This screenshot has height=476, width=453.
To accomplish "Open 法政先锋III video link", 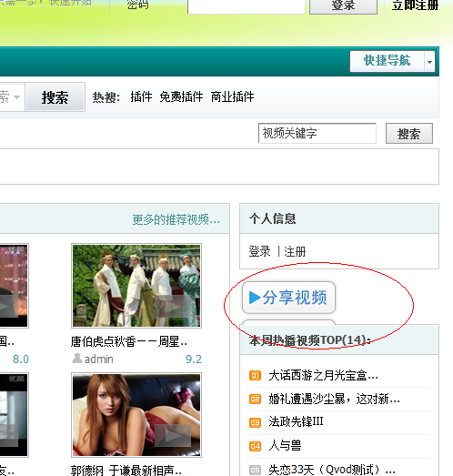I will [x=296, y=422].
